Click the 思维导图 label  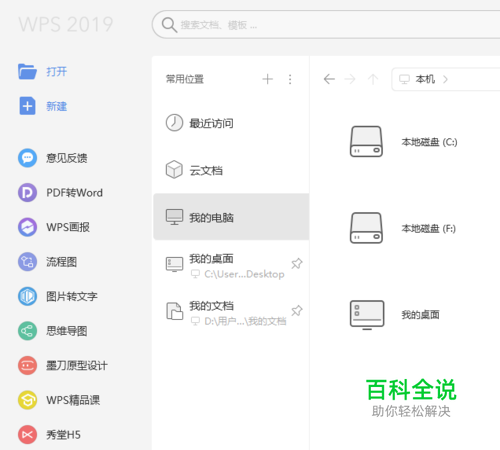click(67, 331)
